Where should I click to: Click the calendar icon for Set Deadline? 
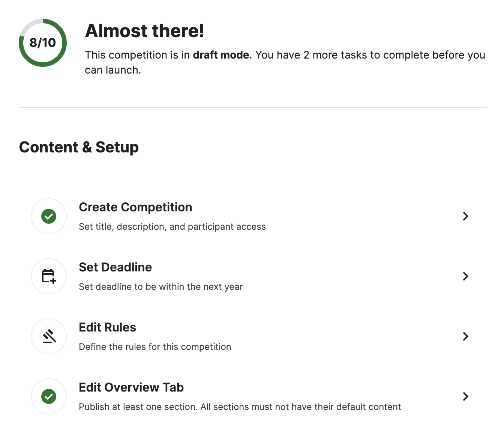[49, 276]
